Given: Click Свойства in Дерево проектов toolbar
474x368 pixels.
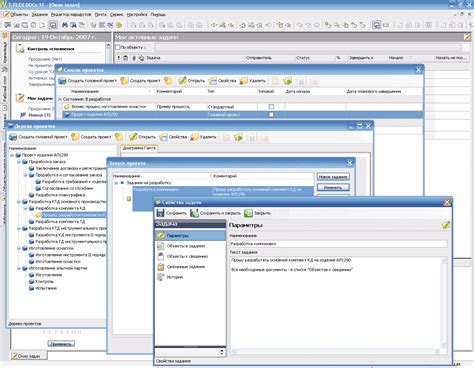Looking at the screenshot, I should click(x=173, y=137).
